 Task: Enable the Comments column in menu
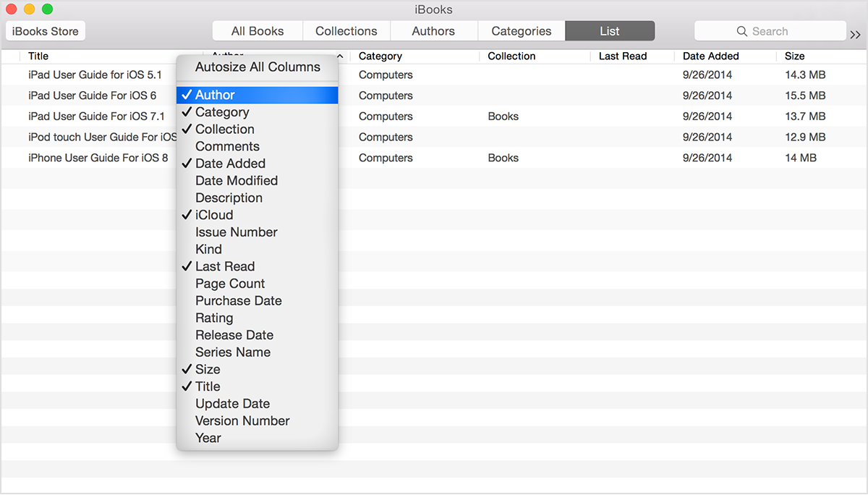[257, 146]
